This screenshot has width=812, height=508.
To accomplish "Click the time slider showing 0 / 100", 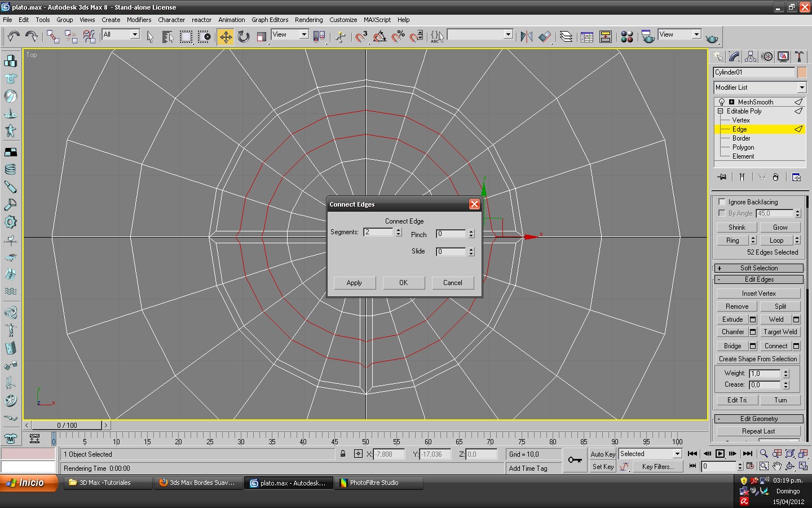I will click(67, 425).
